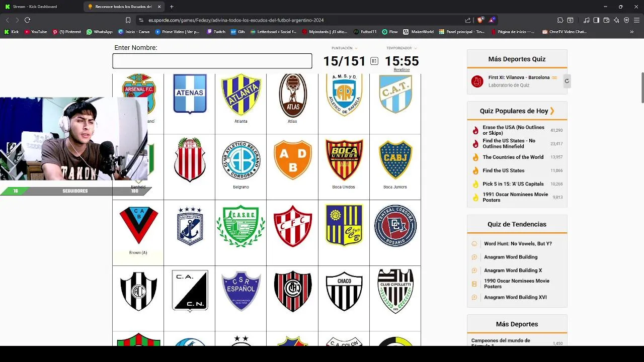Click the Club Cipolletti crest
This screenshot has width=644, height=362.
point(395,291)
